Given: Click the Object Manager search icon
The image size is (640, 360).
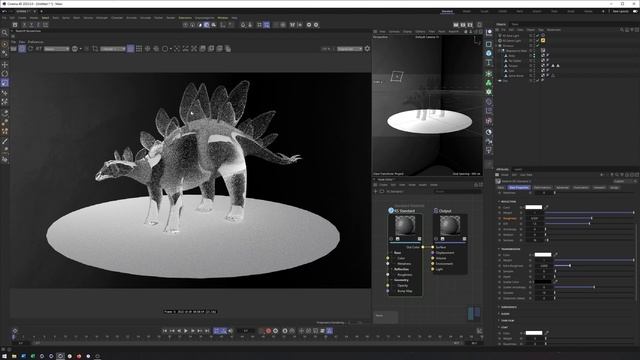Looking at the screenshot, I should point(622,30).
